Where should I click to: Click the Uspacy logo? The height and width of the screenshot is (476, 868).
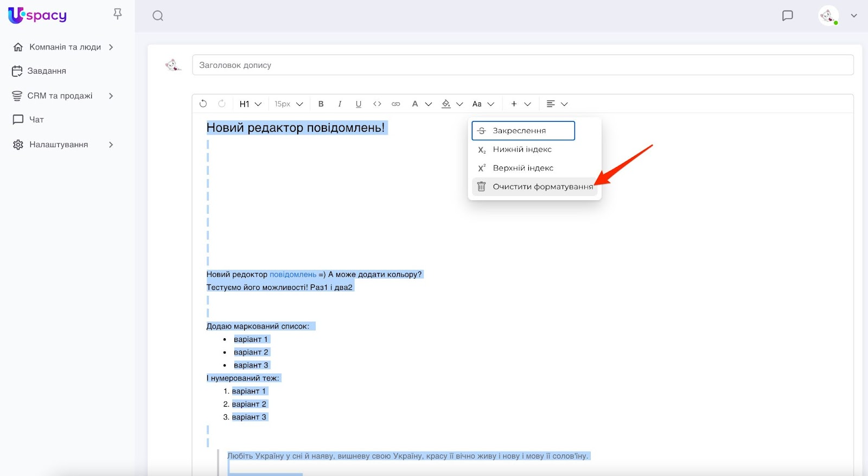tap(37, 15)
